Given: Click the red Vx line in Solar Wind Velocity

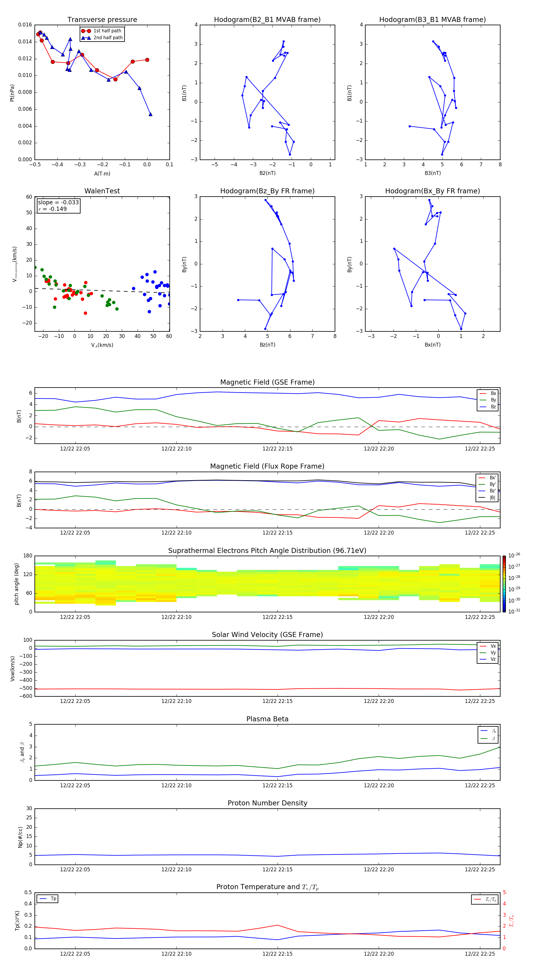Looking at the screenshot, I should (267, 689).
